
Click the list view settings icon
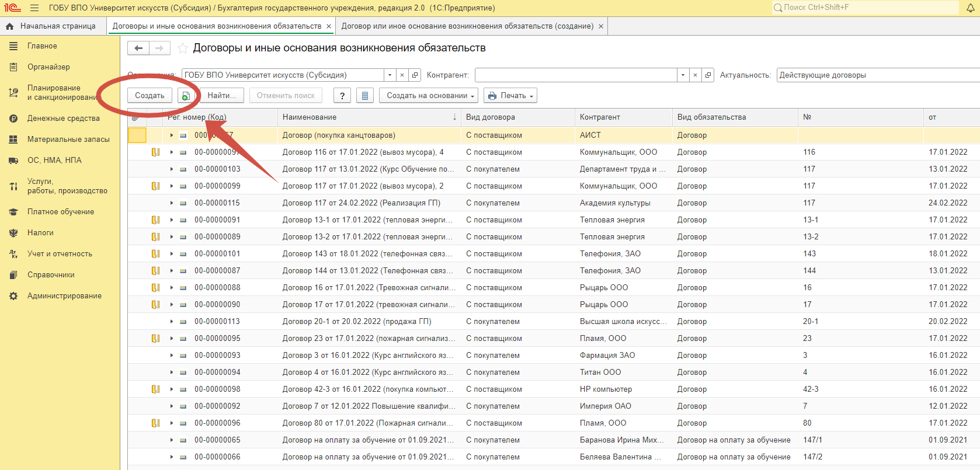pyautogui.click(x=365, y=96)
